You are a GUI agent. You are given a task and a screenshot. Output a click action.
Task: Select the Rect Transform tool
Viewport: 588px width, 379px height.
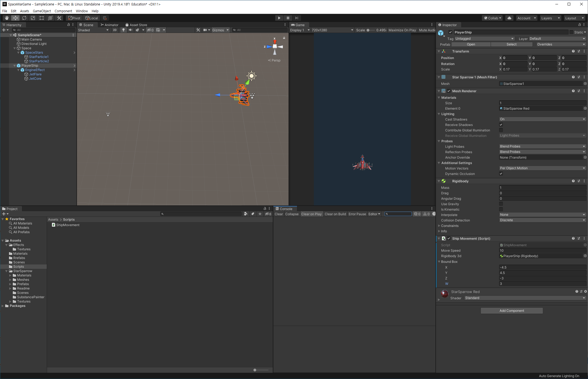pos(42,18)
